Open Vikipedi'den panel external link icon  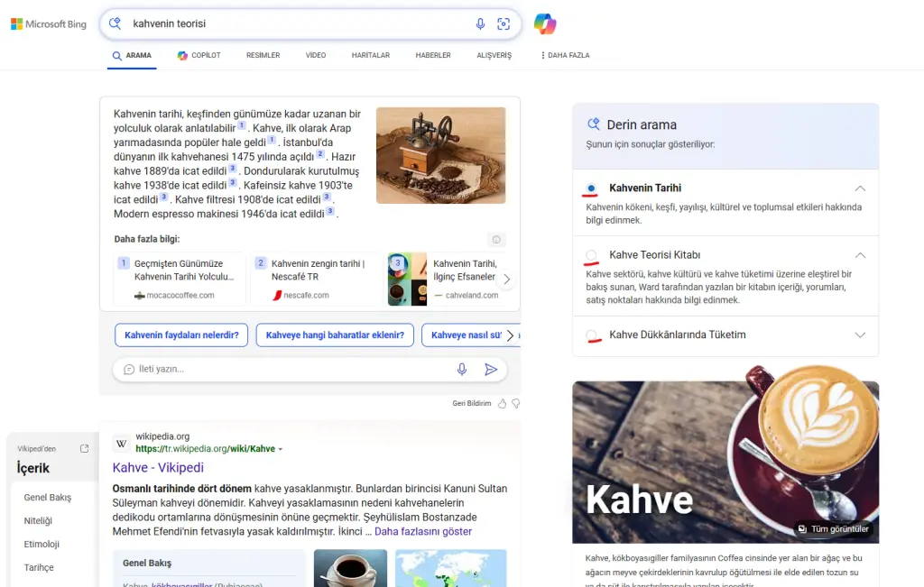pyautogui.click(x=84, y=449)
